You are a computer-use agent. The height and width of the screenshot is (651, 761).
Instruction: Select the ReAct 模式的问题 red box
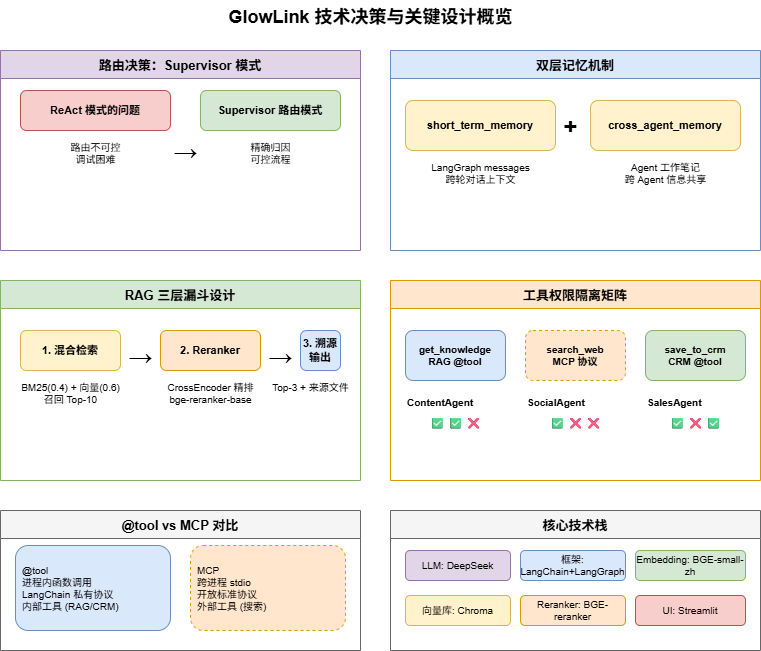click(95, 110)
